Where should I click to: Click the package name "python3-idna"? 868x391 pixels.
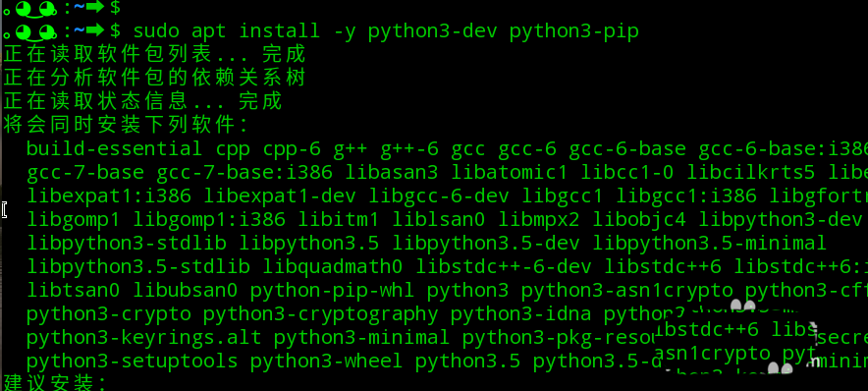pyautogui.click(x=521, y=314)
